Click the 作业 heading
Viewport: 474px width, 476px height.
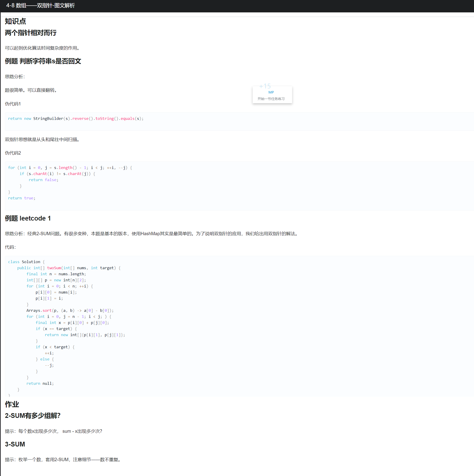12,404
